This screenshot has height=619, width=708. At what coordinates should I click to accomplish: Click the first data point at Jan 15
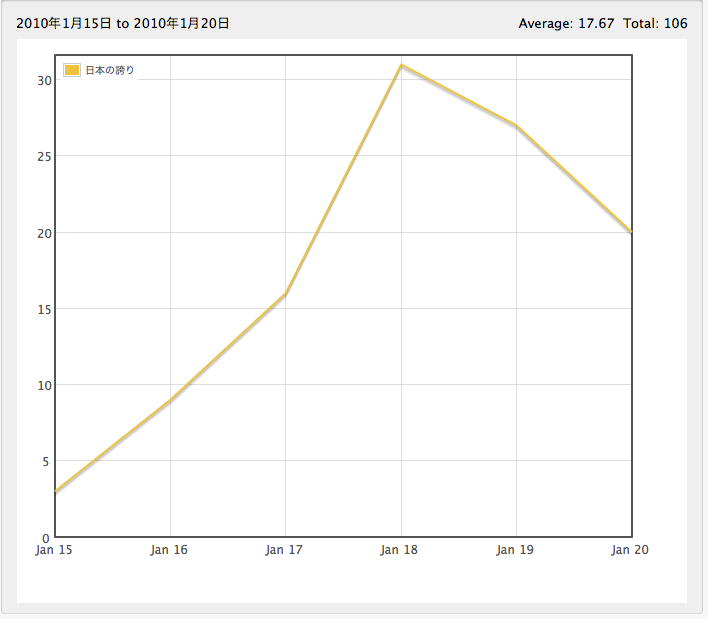click(55, 491)
